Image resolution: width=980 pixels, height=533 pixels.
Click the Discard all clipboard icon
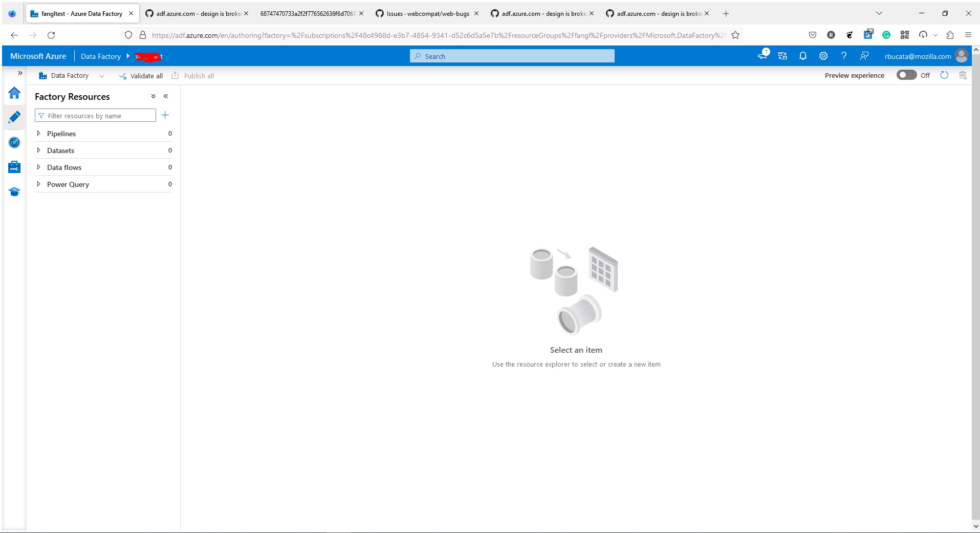coord(963,75)
